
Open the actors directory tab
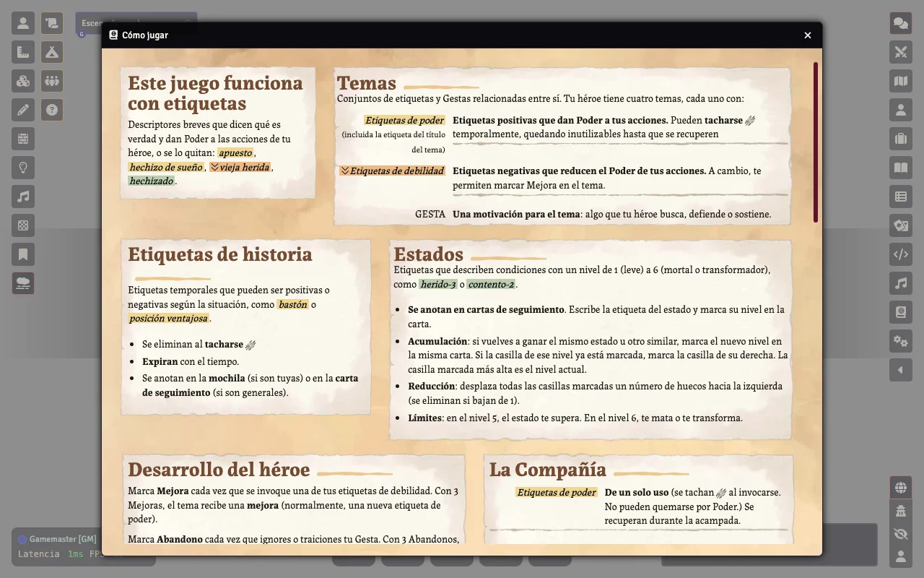(x=901, y=110)
